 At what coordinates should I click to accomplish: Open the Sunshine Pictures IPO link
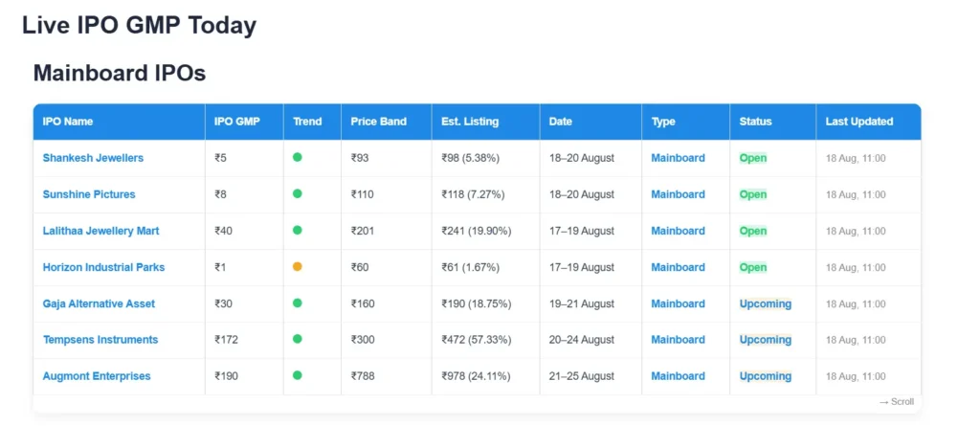click(x=89, y=194)
